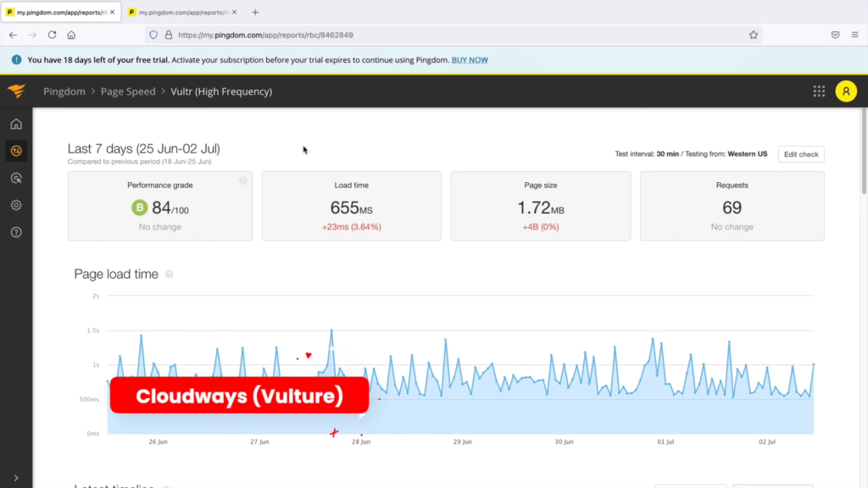Click '01 Jul' on chart axis
Screen dimensions: 868x488
point(665,441)
